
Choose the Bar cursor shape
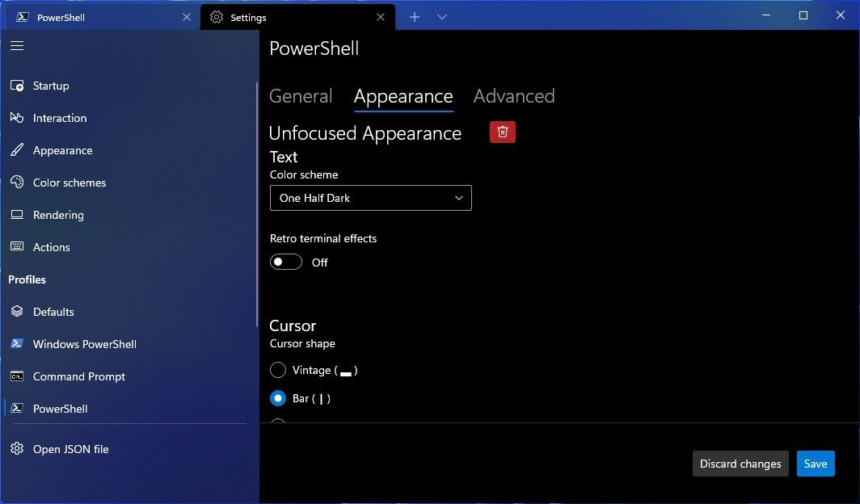[278, 398]
